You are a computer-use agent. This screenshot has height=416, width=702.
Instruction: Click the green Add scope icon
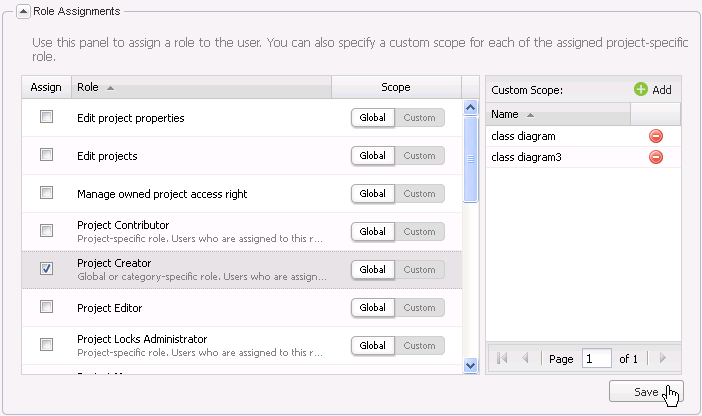tap(641, 89)
